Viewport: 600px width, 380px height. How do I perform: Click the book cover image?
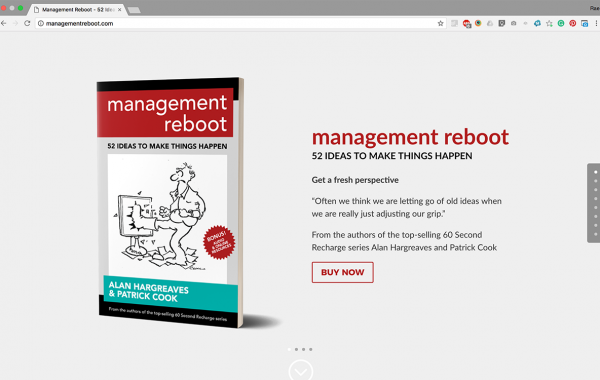(170, 203)
